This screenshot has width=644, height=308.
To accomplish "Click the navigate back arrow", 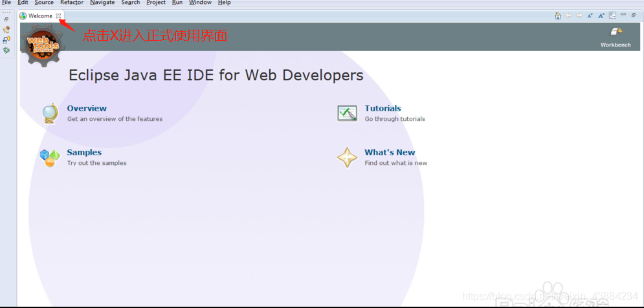I will (569, 16).
